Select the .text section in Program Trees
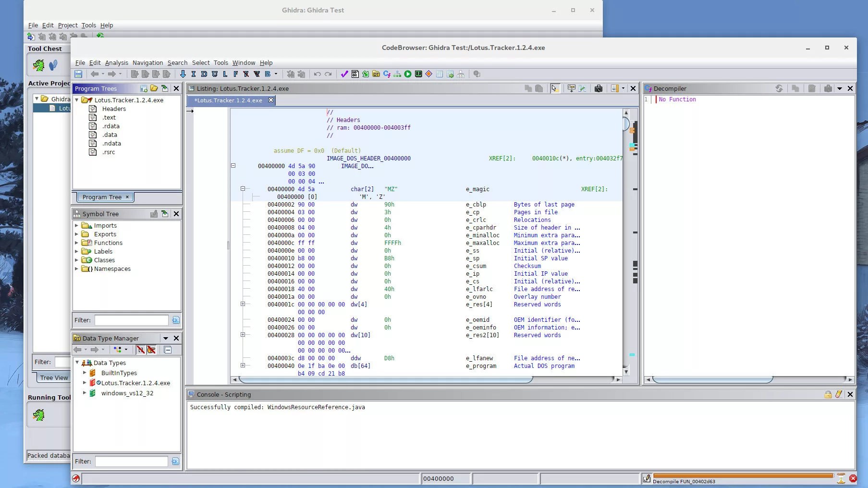 (x=109, y=117)
